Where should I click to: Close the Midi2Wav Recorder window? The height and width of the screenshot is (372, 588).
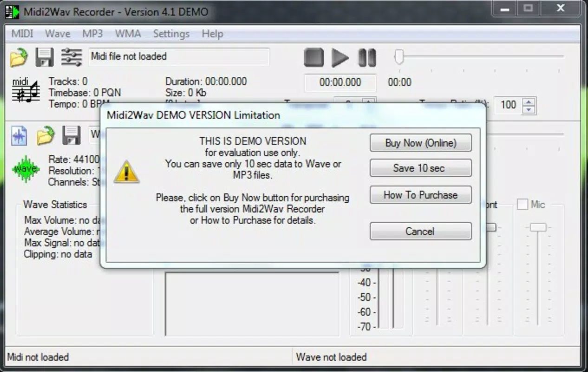pos(561,8)
